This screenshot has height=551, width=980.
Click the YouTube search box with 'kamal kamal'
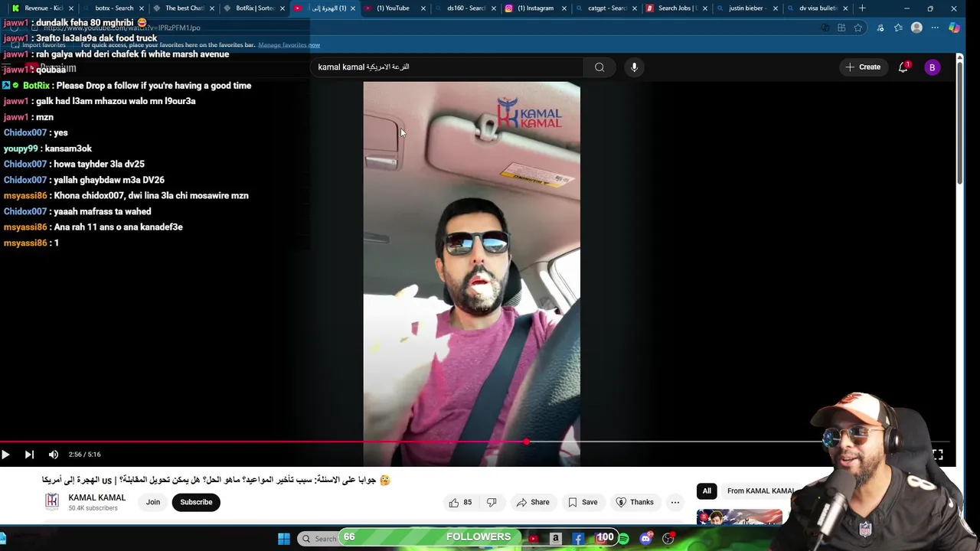pos(448,67)
